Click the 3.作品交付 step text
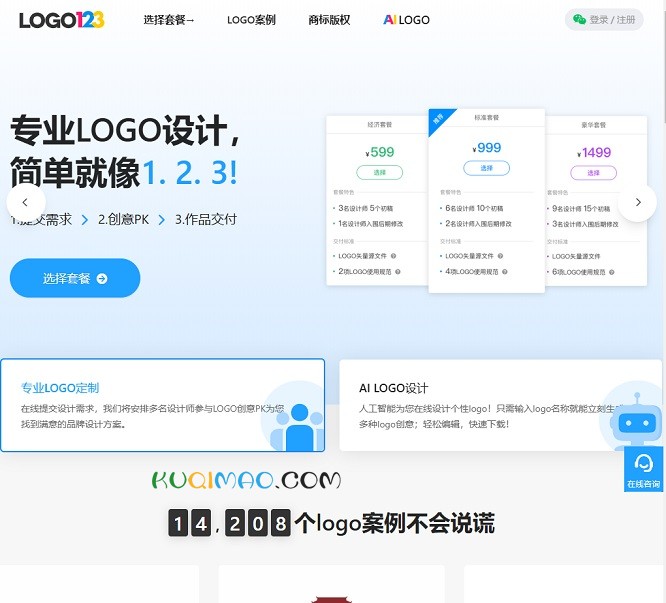This screenshot has height=603, width=666. pos(206,220)
